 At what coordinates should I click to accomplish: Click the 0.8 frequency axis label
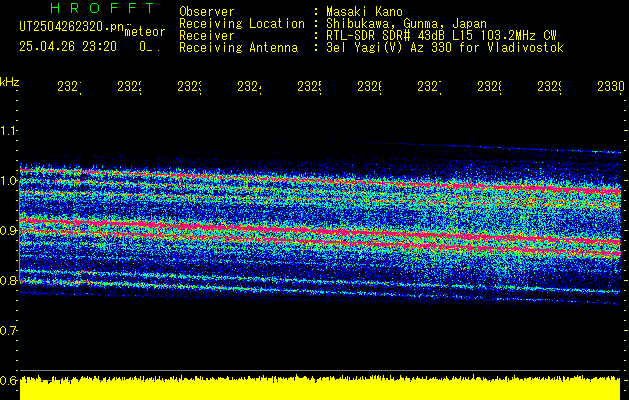click(x=9, y=280)
